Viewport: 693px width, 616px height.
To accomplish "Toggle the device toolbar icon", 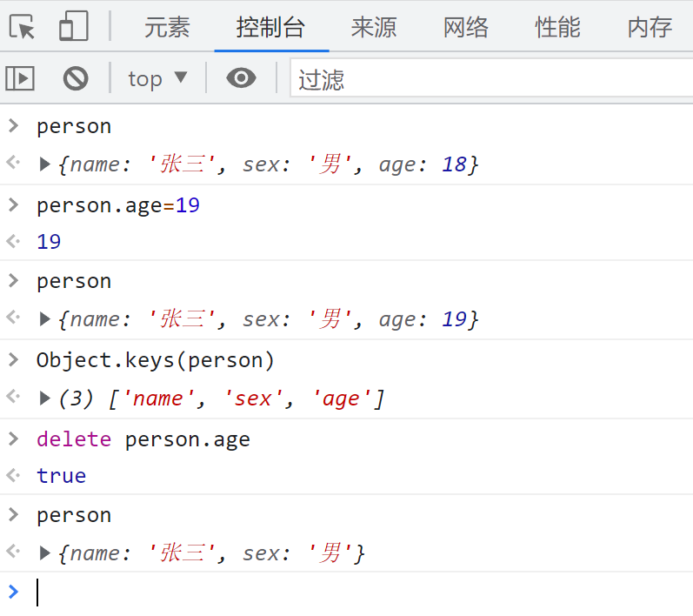I will (73, 27).
